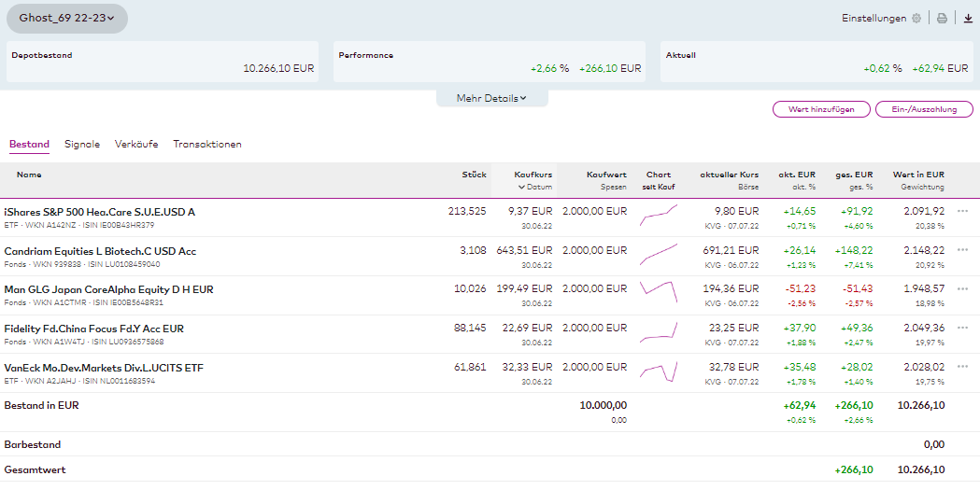Open the Ghost_69 22-23 portfolio dropdown
Image resolution: width=980 pixels, height=490 pixels.
(x=67, y=18)
